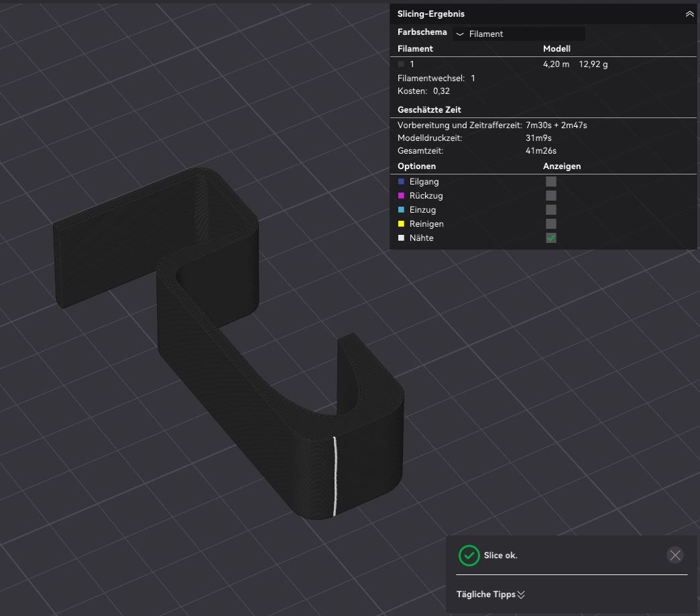Click the Slice ok. message text
This screenshot has width=700, height=616.
click(500, 555)
